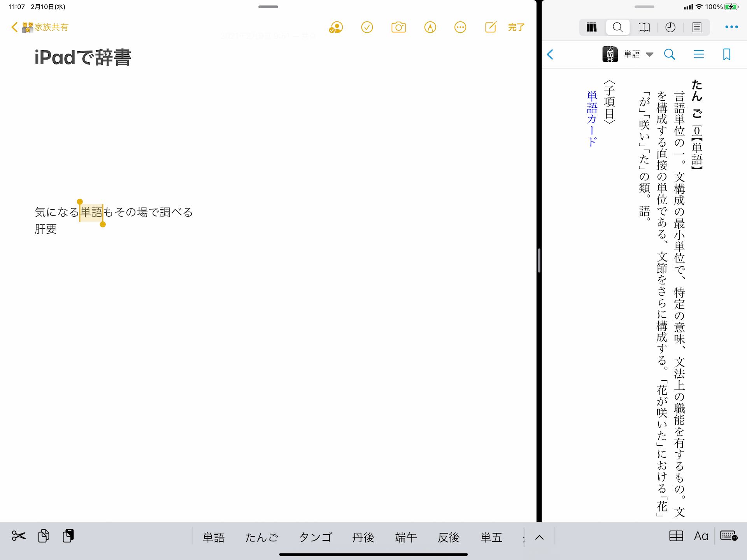This screenshot has width=747, height=560.
Task: Click the cut scissors icon
Action: point(18,536)
